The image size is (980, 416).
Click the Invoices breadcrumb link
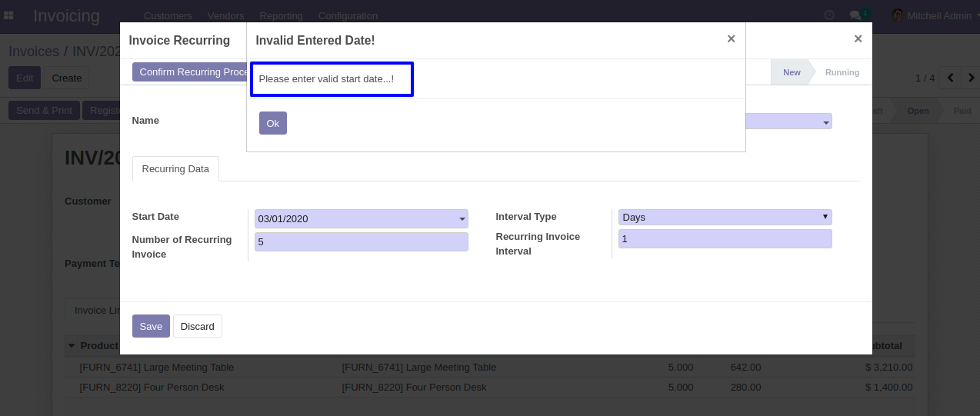point(34,52)
